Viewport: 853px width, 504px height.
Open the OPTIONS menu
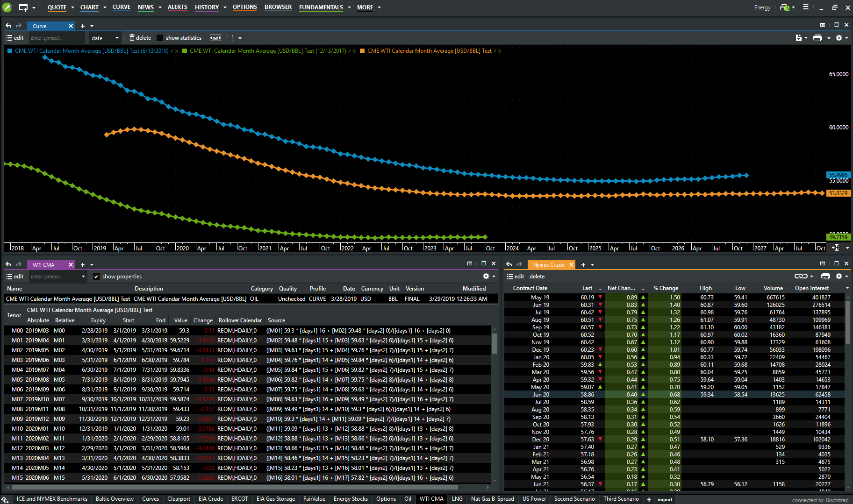244,7
